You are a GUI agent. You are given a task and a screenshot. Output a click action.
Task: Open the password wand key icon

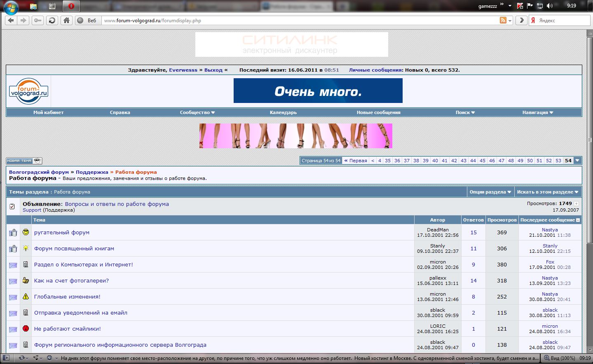[x=38, y=21]
